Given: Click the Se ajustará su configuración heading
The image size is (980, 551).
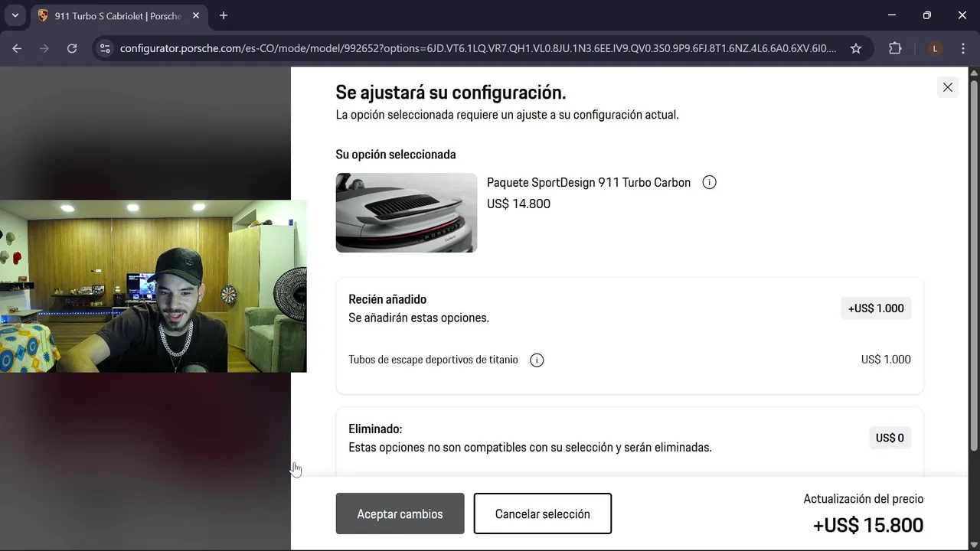Looking at the screenshot, I should tap(451, 93).
